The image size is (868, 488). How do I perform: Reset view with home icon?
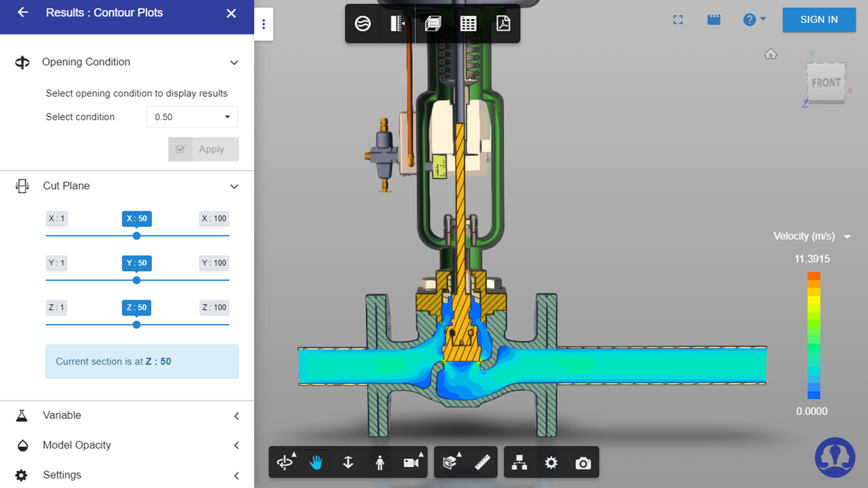[770, 54]
